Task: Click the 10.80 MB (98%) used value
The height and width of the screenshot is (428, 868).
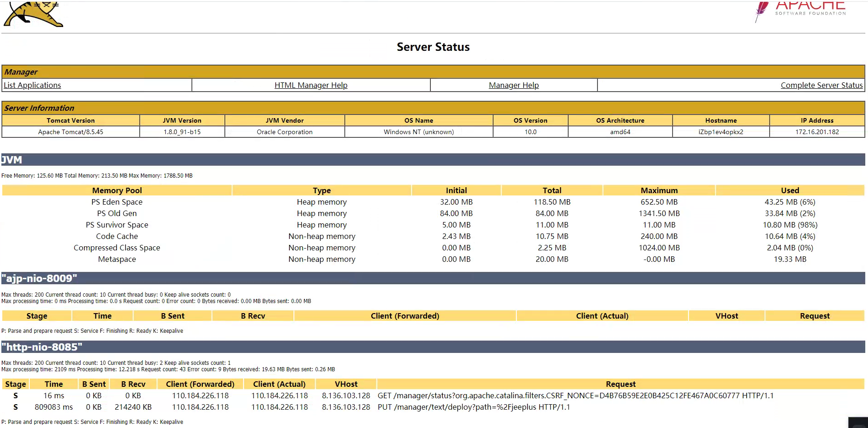Action: pyautogui.click(x=790, y=225)
